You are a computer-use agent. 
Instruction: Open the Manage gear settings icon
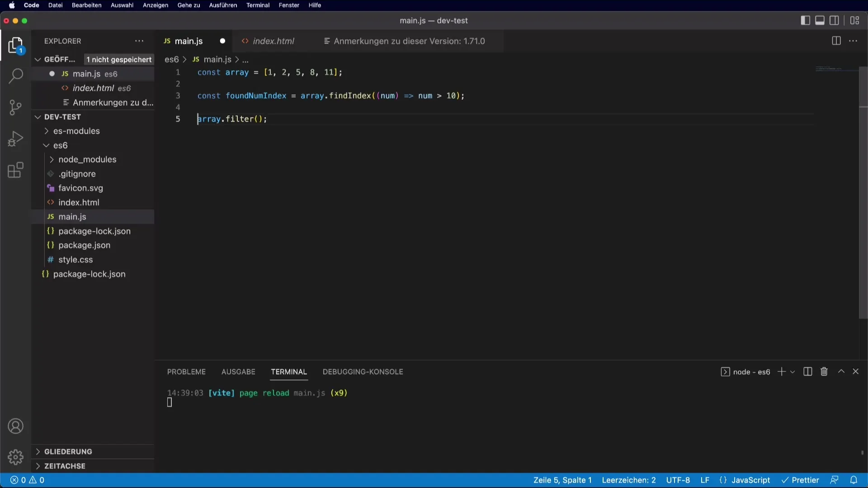tap(15, 457)
